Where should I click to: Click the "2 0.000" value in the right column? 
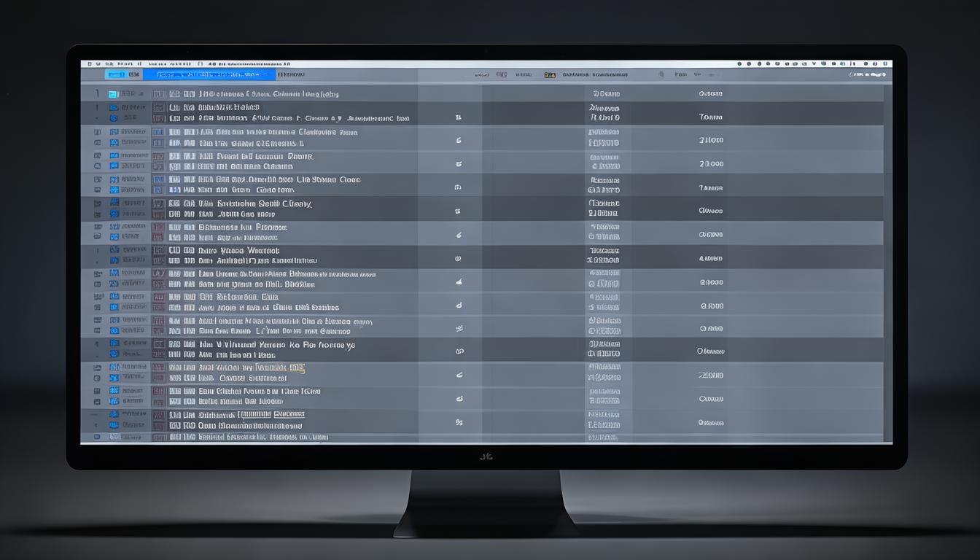[711, 164]
